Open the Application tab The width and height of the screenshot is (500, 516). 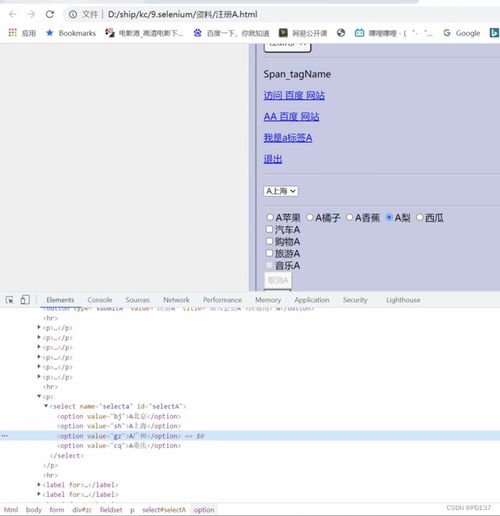coord(312,300)
